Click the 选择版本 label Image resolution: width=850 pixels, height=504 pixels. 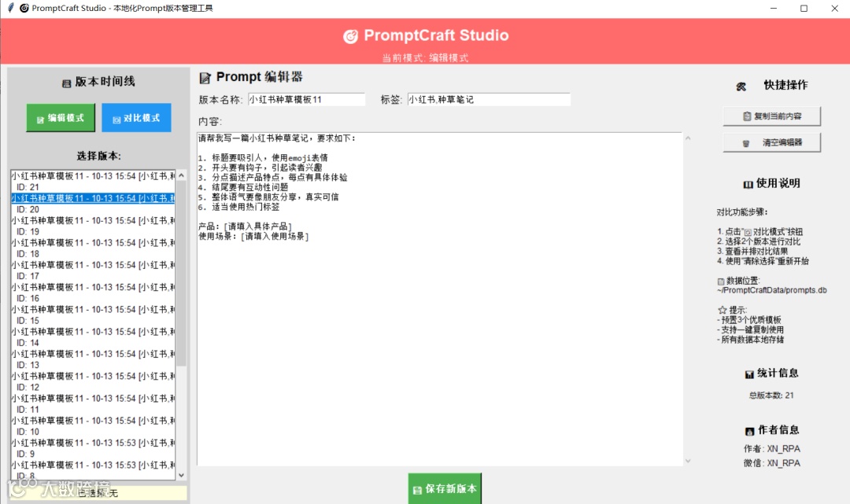click(x=98, y=156)
